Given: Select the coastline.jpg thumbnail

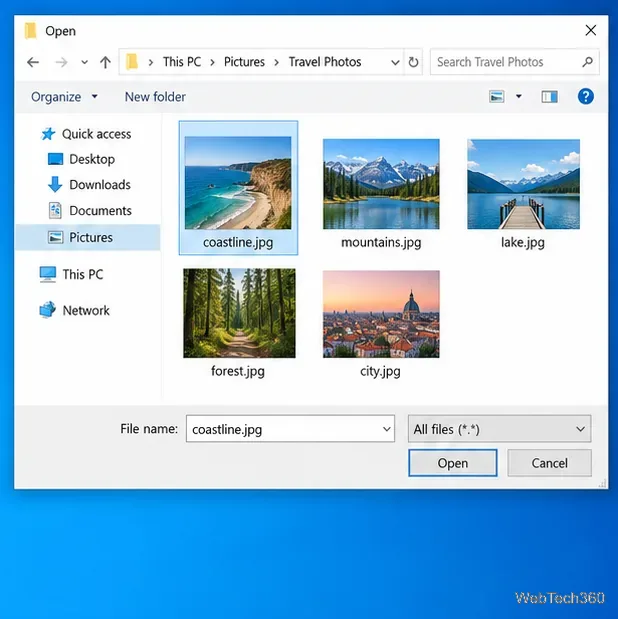Looking at the screenshot, I should (238, 183).
